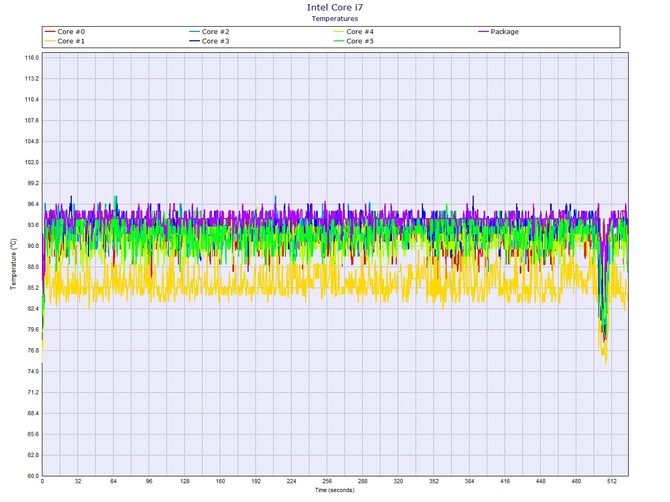Click the 64 x-axis tick label
The image size is (670, 502).
pos(114,481)
